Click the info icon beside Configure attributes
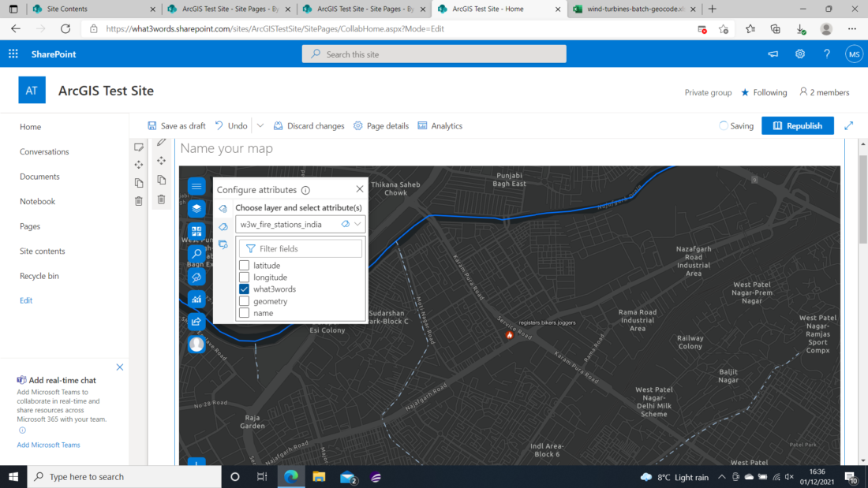This screenshot has width=868, height=488. [x=305, y=190]
